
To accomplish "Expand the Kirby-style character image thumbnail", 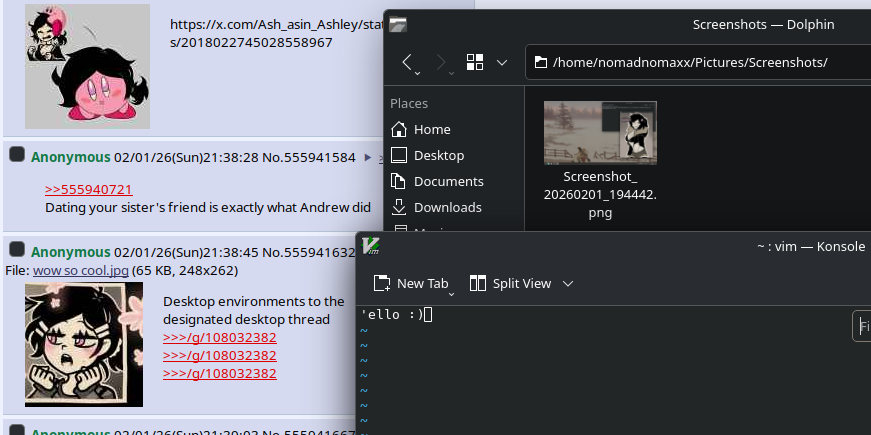I will pyautogui.click(x=87, y=67).
